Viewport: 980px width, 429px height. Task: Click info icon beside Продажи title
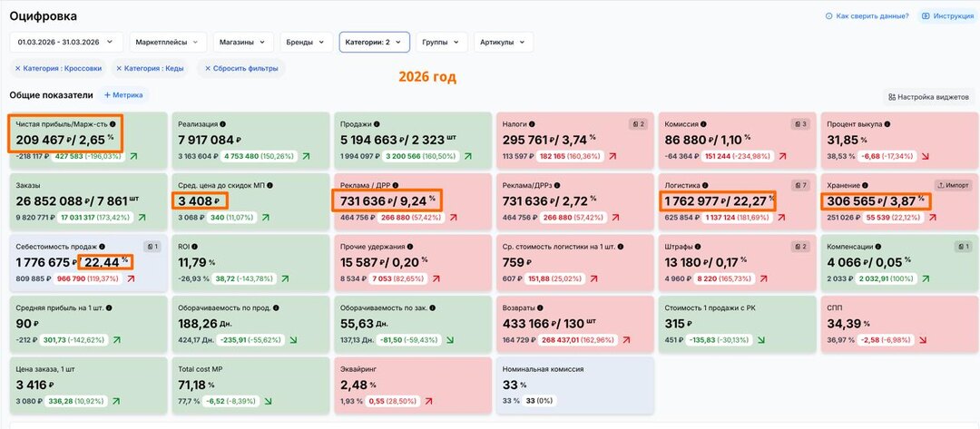(377, 124)
